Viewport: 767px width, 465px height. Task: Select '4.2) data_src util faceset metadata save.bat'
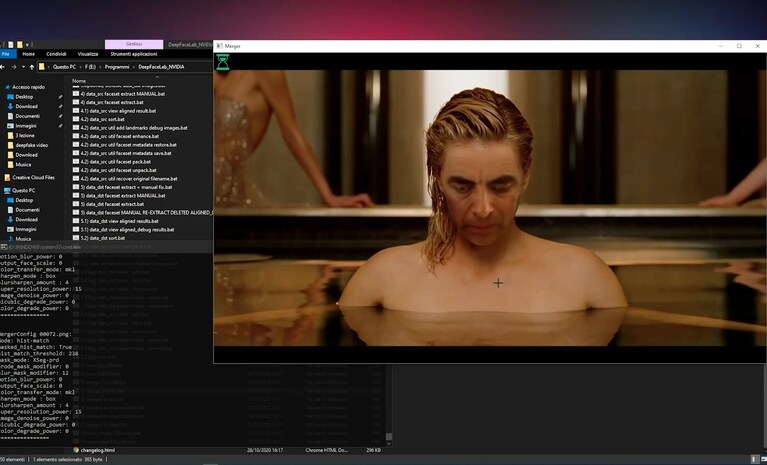[x=122, y=153]
